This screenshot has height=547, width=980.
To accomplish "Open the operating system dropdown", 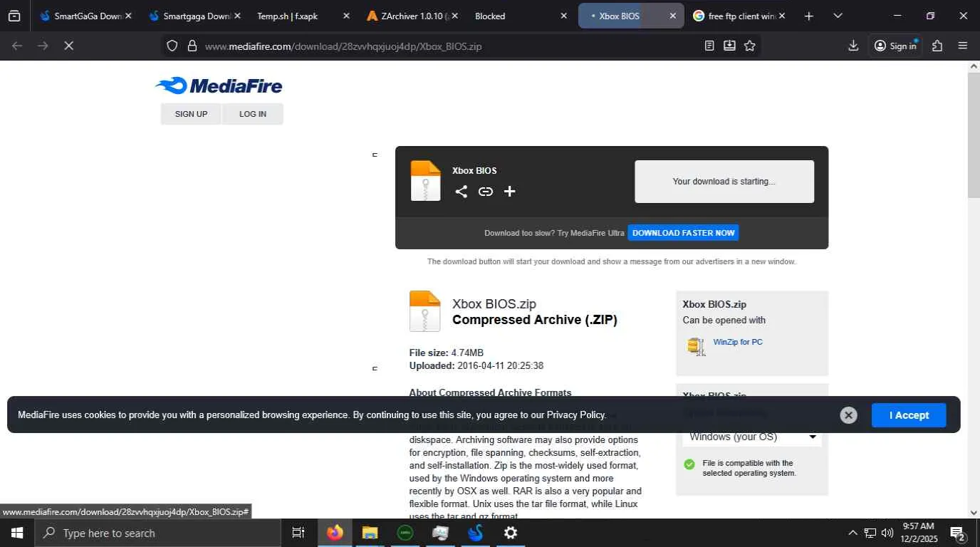I will (x=752, y=437).
